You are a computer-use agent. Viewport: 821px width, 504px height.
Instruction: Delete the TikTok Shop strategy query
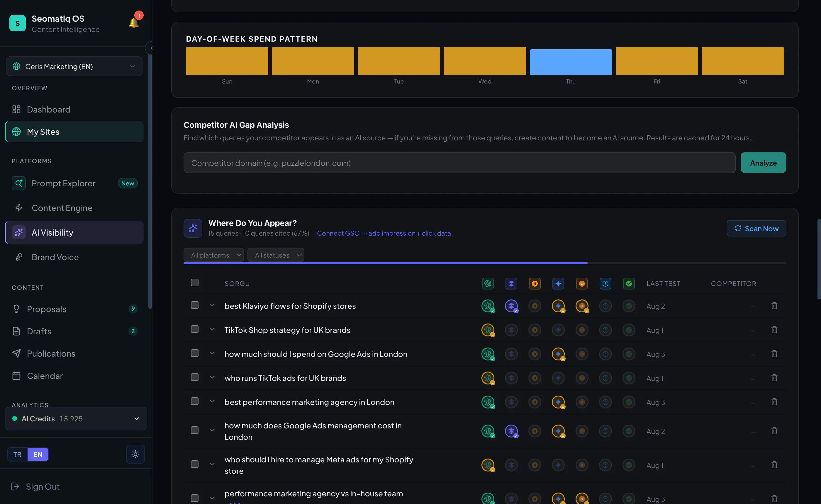click(774, 330)
